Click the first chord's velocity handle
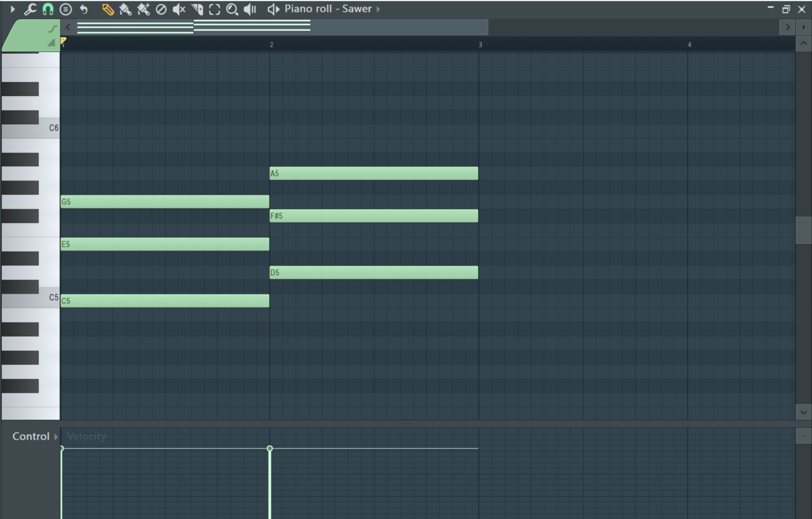The height and width of the screenshot is (519, 812). click(62, 448)
